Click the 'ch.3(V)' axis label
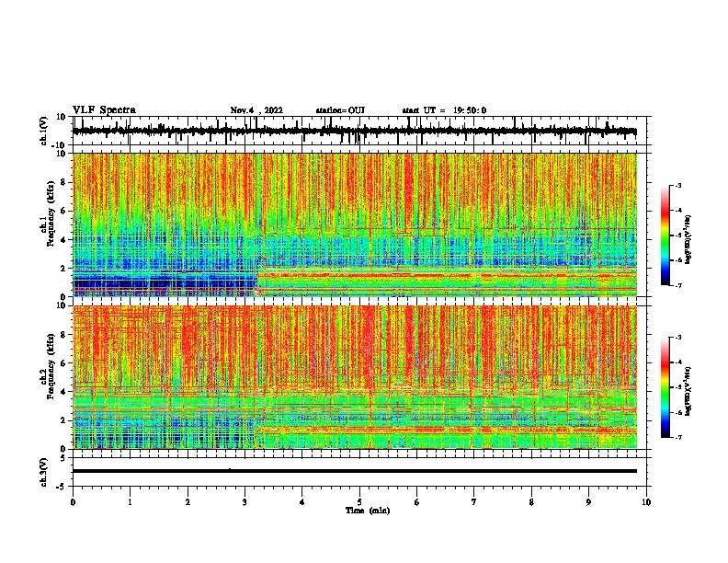 (x=44, y=472)
